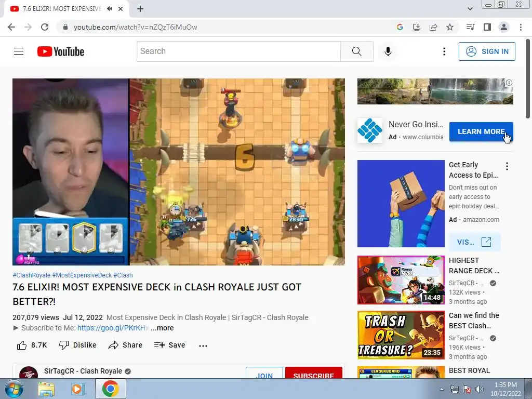532x399 pixels.
Task: Focus the YouTube search field
Action: tap(238, 51)
